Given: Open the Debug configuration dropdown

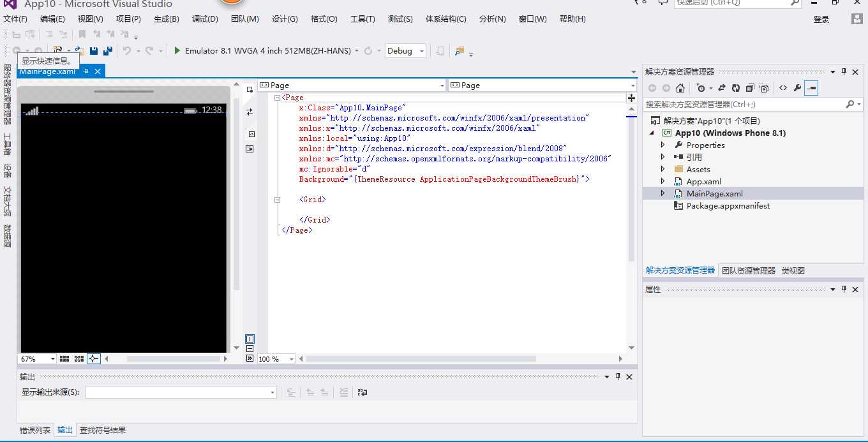Looking at the screenshot, I should 421,51.
